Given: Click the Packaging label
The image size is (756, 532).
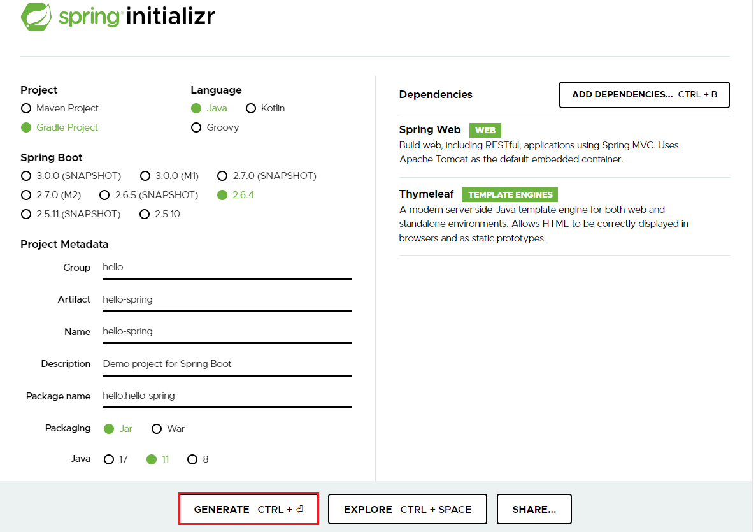Looking at the screenshot, I should [68, 428].
